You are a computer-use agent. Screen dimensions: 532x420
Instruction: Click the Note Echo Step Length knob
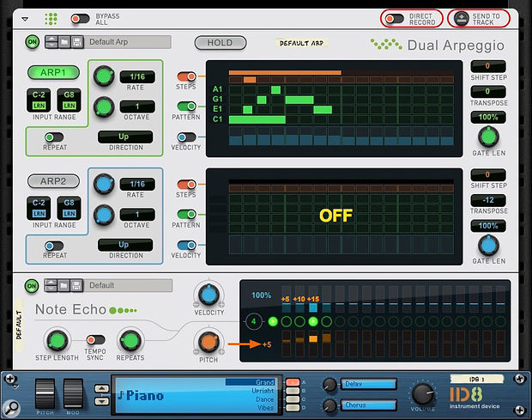pos(57,340)
